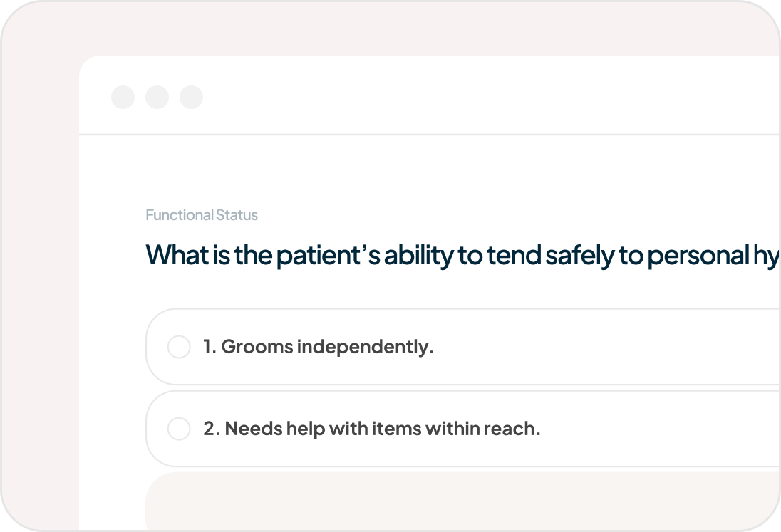Image resolution: width=781 pixels, height=532 pixels.
Task: Click the word 'Status' in section label
Action: click(237, 215)
